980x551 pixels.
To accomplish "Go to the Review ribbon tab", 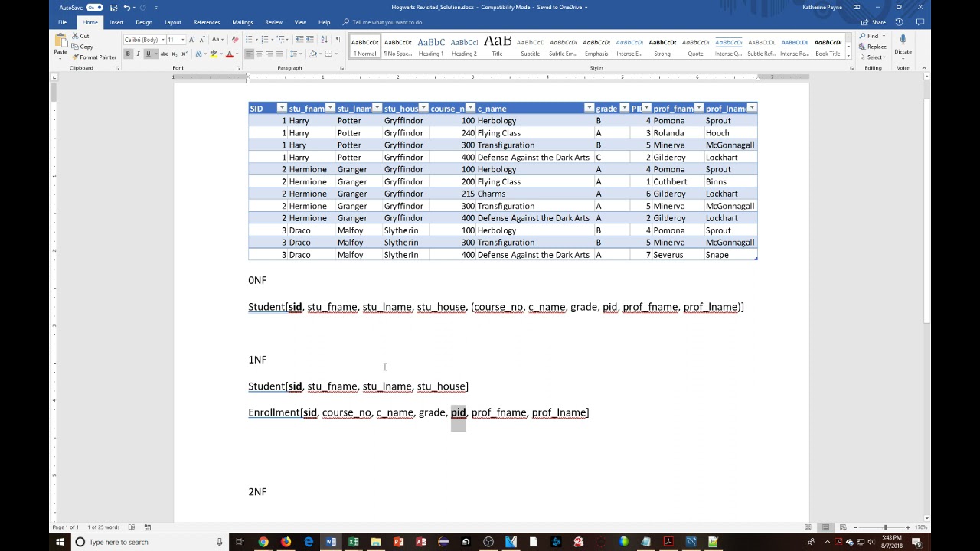I will click(273, 22).
